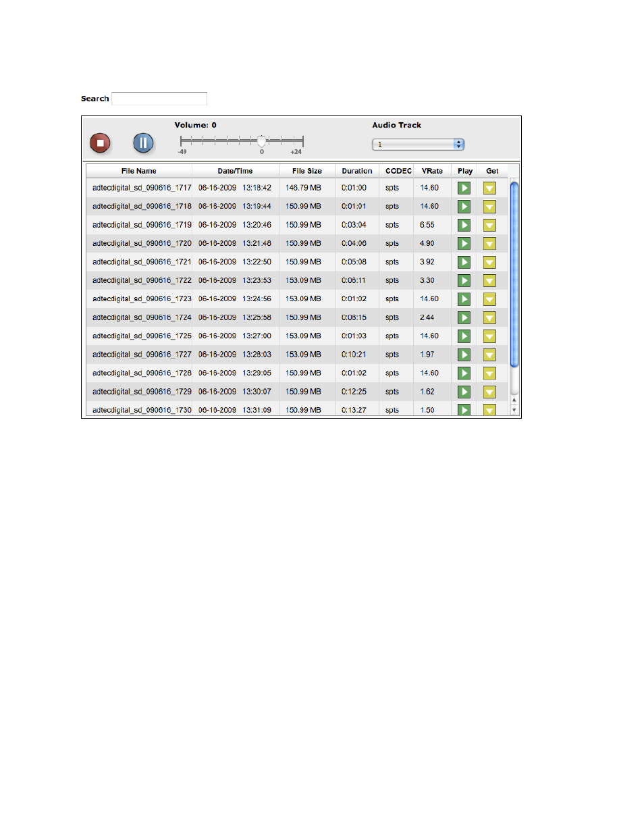This screenshot has width=644, height=834.
Task: Sort by Duration column header
Action: [x=357, y=172]
